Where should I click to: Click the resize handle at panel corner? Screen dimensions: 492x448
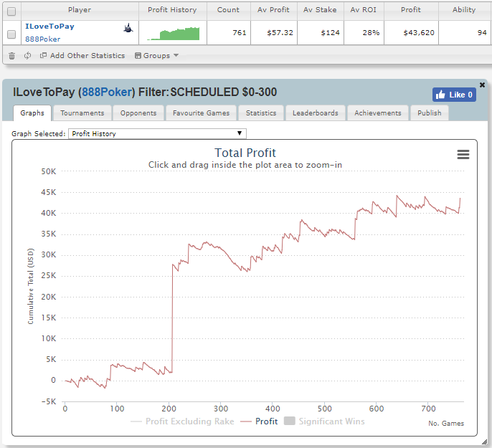pos(485,442)
